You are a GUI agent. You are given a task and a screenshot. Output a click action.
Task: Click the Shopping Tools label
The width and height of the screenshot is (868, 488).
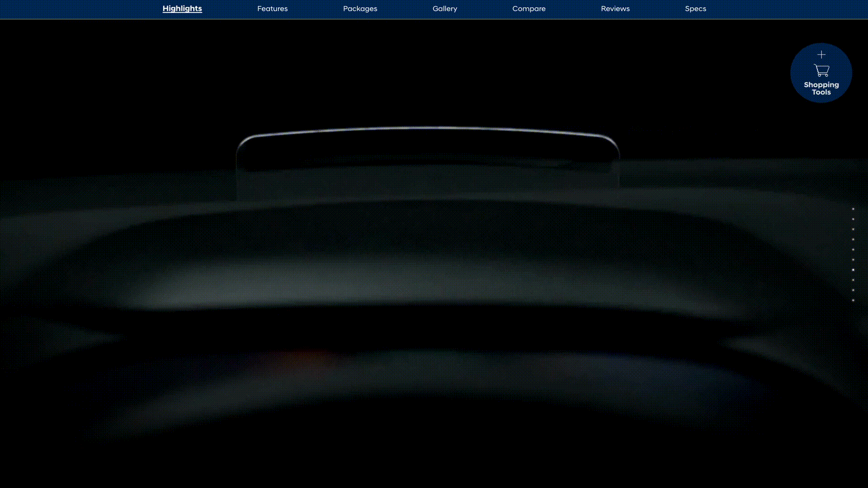(x=821, y=88)
